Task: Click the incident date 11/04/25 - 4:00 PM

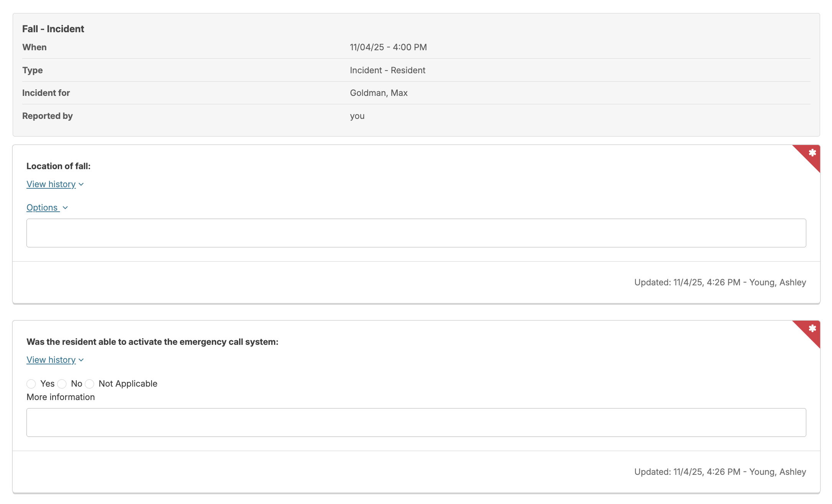Action: point(388,48)
